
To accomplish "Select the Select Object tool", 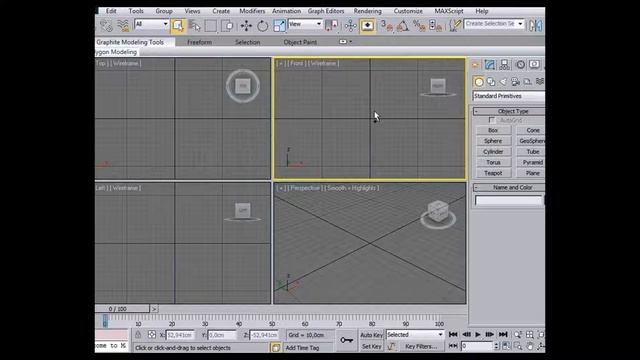I will click(x=178, y=26).
